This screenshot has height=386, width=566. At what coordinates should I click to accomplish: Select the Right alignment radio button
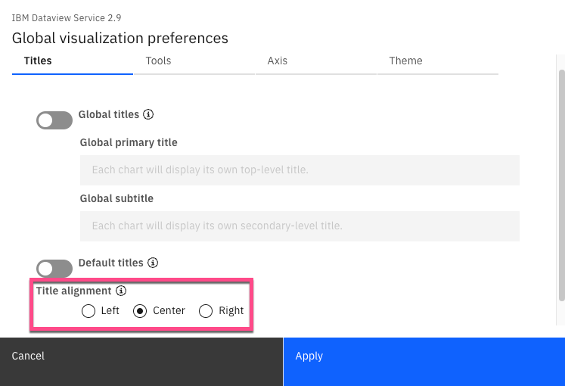(206, 311)
